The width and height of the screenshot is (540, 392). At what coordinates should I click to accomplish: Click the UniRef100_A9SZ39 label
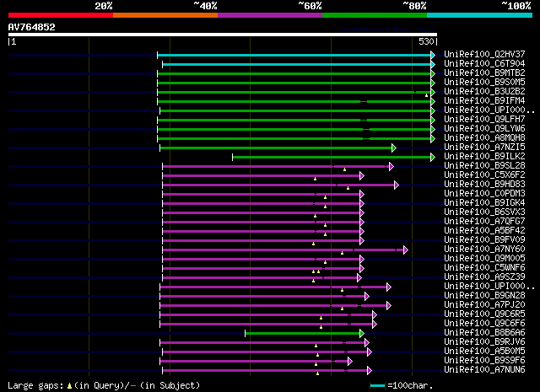[x=484, y=277]
